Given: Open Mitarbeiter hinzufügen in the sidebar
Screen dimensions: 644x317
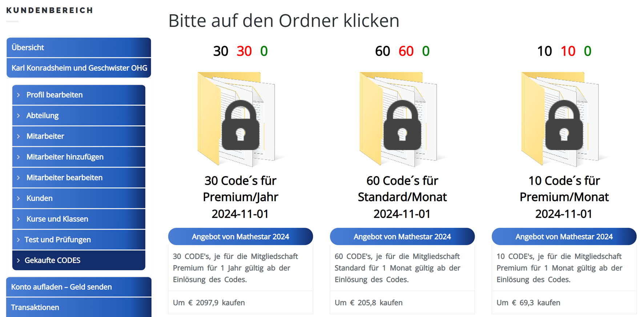Looking at the screenshot, I should [65, 157].
